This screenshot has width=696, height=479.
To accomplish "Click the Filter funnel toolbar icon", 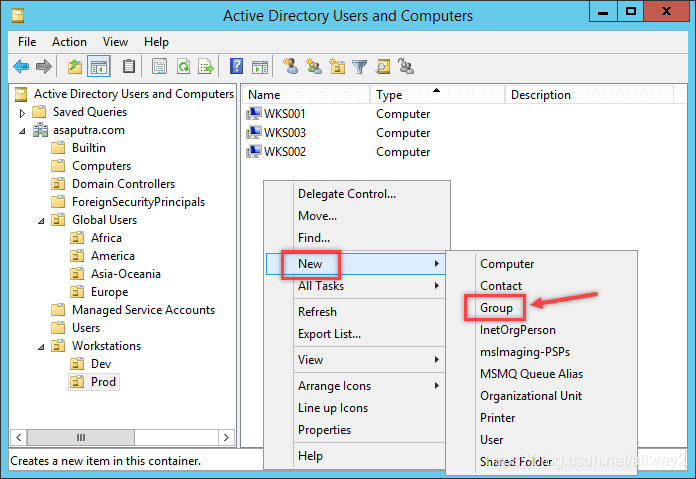I will pyautogui.click(x=360, y=67).
